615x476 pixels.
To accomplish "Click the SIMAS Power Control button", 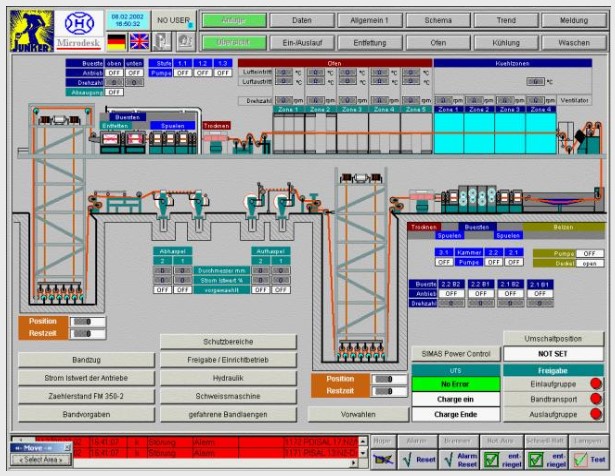I will click(x=452, y=353).
